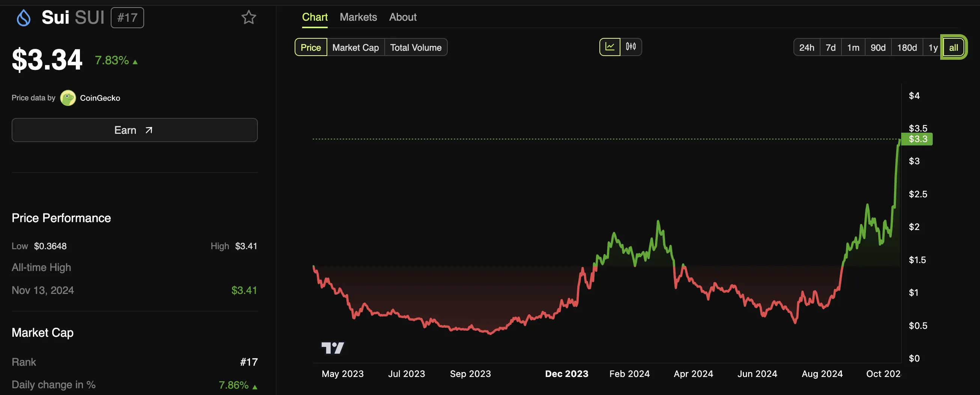Image resolution: width=980 pixels, height=395 pixels.
Task: Open the About tab
Action: coord(402,17)
